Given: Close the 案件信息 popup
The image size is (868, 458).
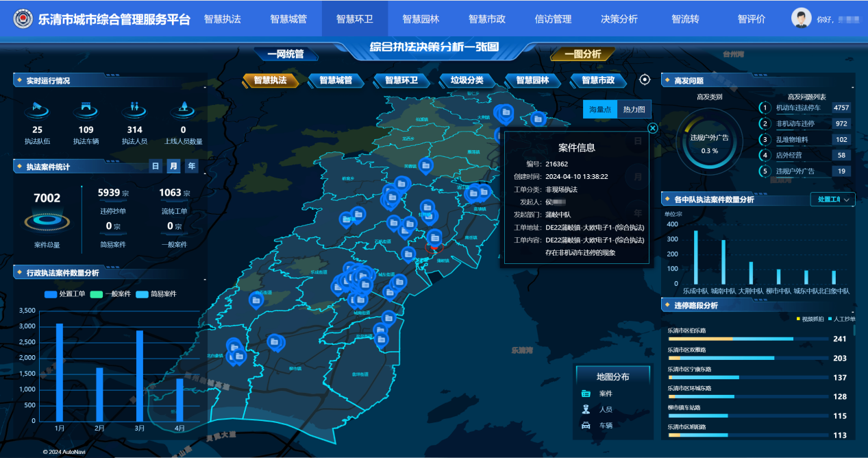Looking at the screenshot, I should click(x=652, y=128).
